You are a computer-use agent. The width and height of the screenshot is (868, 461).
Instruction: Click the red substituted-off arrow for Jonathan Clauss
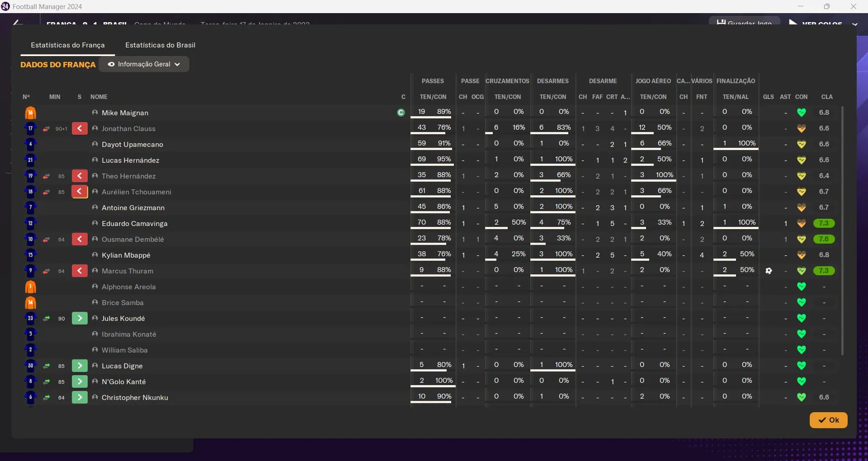tap(80, 129)
